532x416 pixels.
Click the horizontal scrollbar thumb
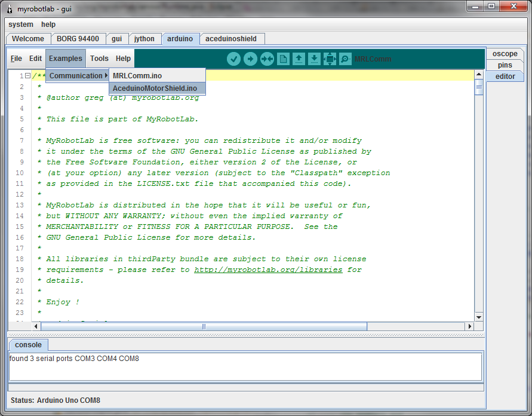point(204,326)
